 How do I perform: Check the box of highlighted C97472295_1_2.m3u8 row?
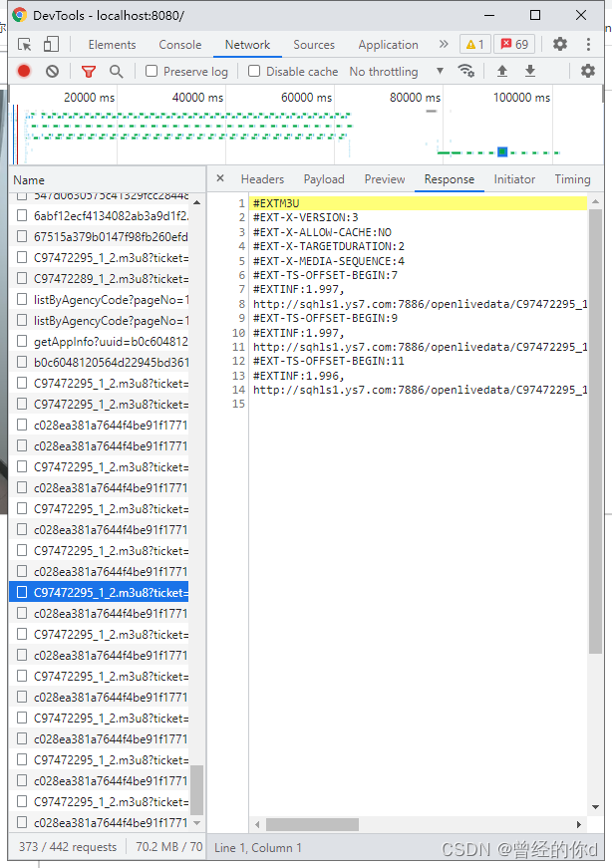tap(22, 592)
